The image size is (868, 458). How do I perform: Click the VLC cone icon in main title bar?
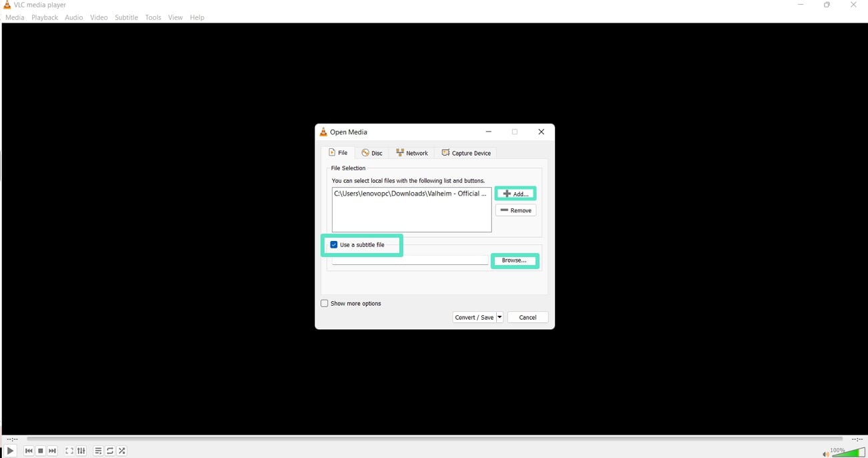7,5
